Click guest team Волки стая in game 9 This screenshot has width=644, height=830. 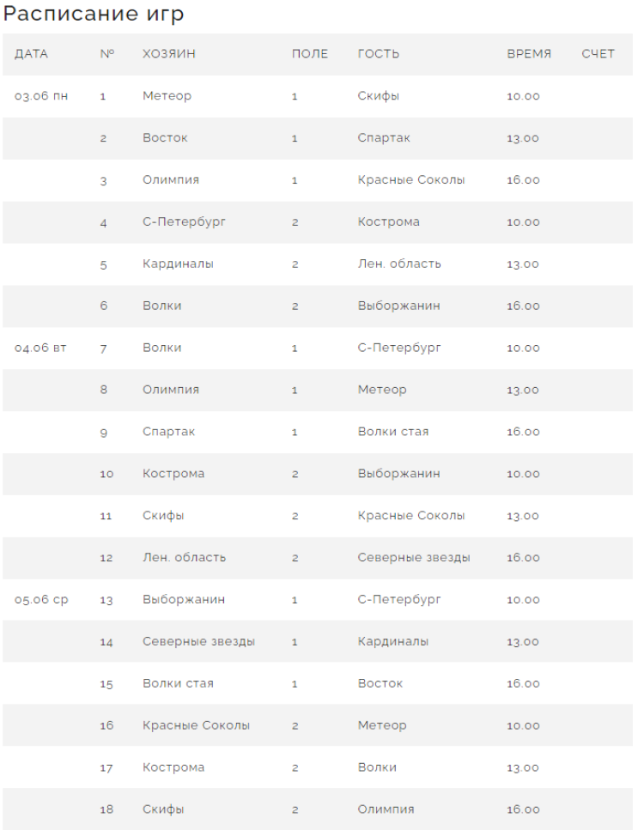[393, 432]
